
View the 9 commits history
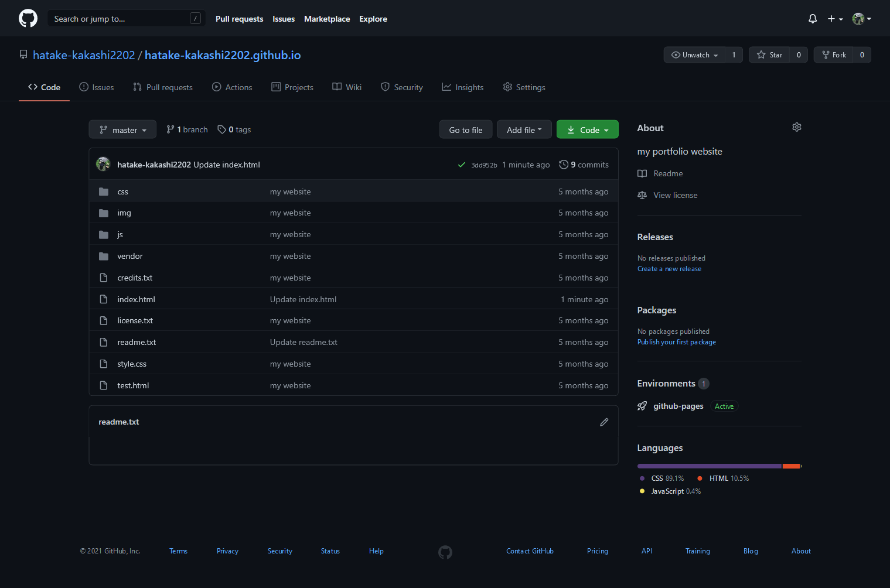584,165
